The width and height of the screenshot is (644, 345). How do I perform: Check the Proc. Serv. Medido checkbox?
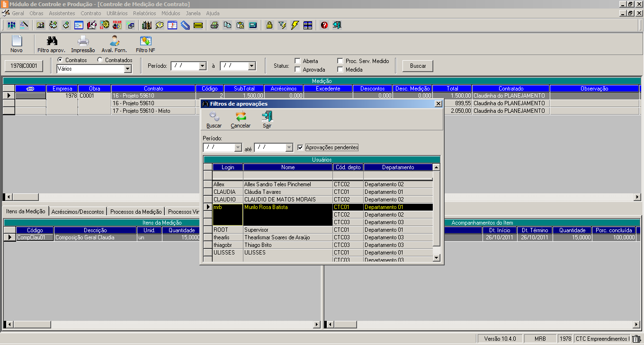point(340,61)
